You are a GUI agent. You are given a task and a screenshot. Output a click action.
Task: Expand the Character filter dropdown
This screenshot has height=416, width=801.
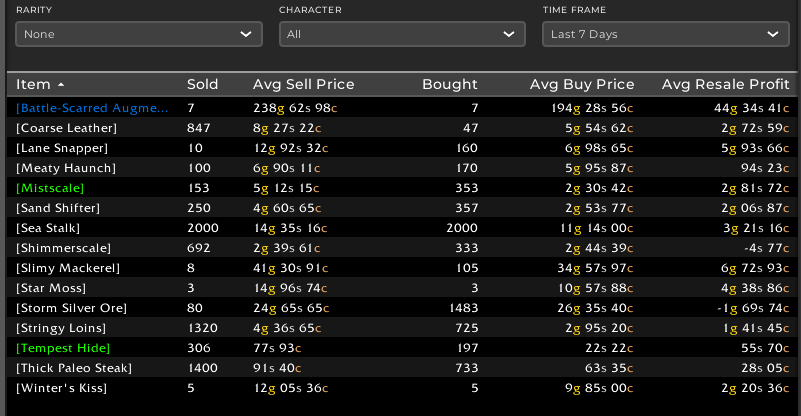tap(401, 34)
